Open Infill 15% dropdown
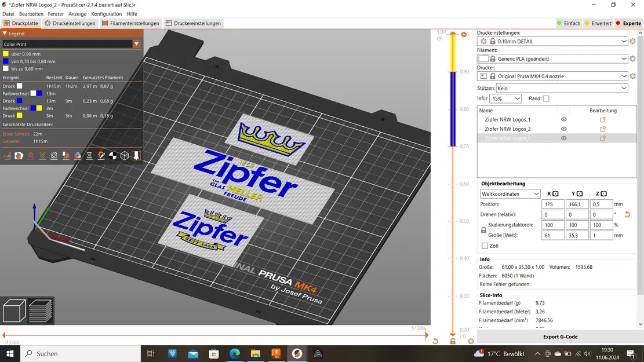The width and height of the screenshot is (644, 362). (x=505, y=98)
